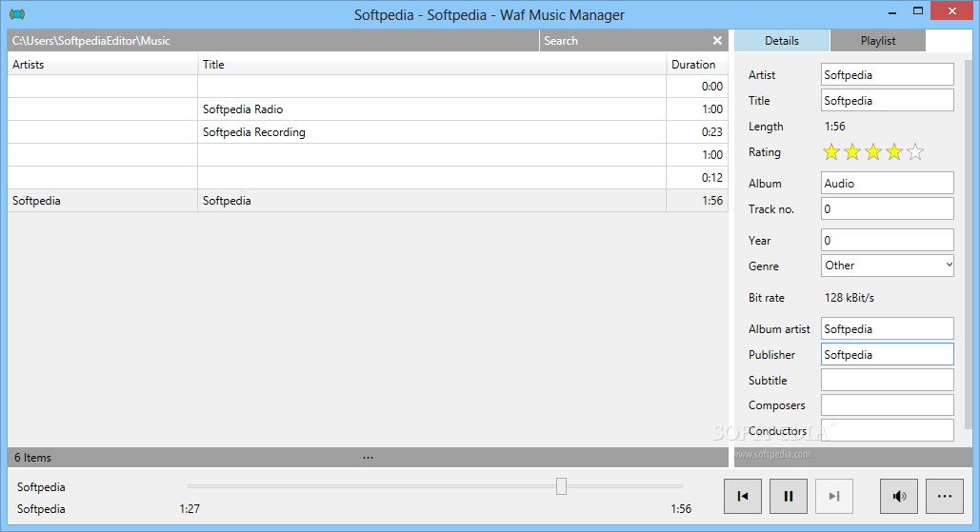Click the Waf Music Manager app icon
The image size is (980, 532).
17,13
